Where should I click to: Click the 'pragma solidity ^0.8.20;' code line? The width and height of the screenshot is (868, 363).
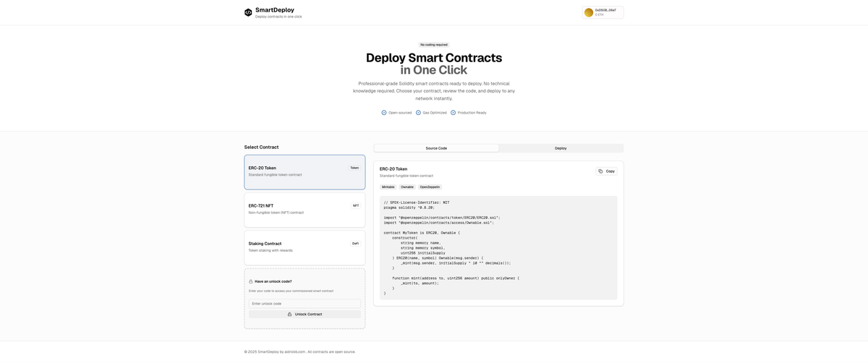(x=409, y=208)
